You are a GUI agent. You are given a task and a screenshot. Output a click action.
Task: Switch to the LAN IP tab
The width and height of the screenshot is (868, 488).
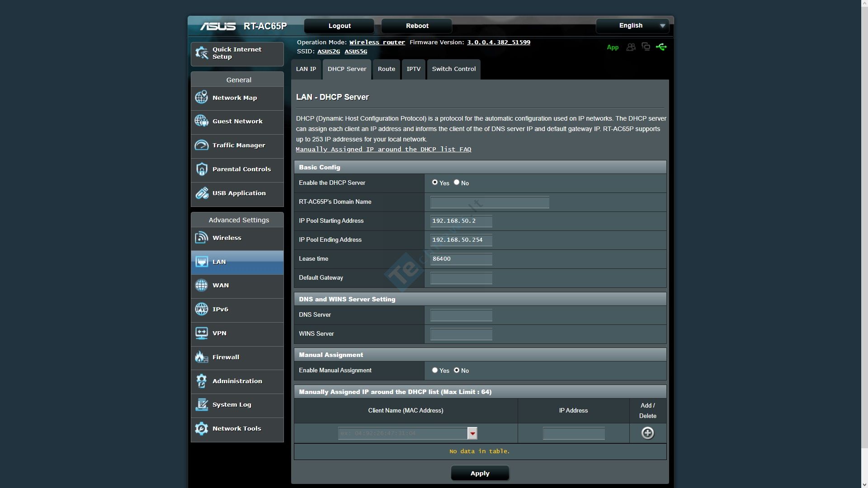coord(306,69)
